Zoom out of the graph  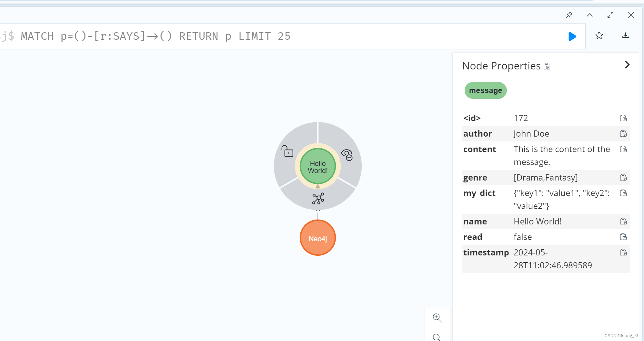[437, 337]
